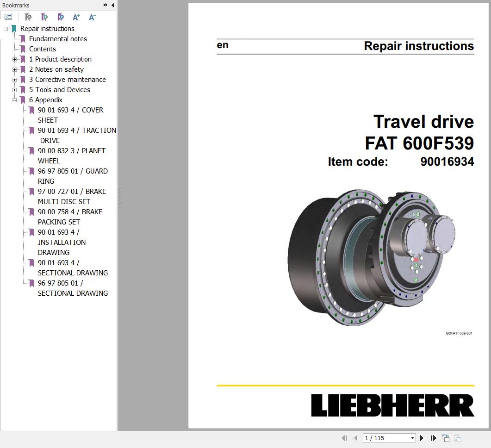
Task: Click the double-arrow expand panel icon
Action: coord(106,5)
